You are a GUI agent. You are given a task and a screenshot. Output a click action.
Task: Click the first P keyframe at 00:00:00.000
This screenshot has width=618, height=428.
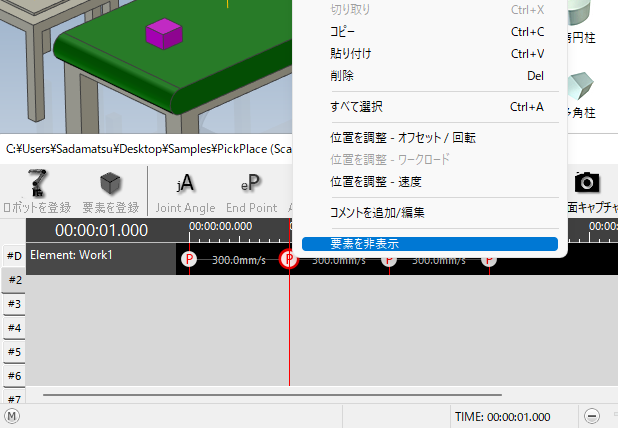point(189,259)
